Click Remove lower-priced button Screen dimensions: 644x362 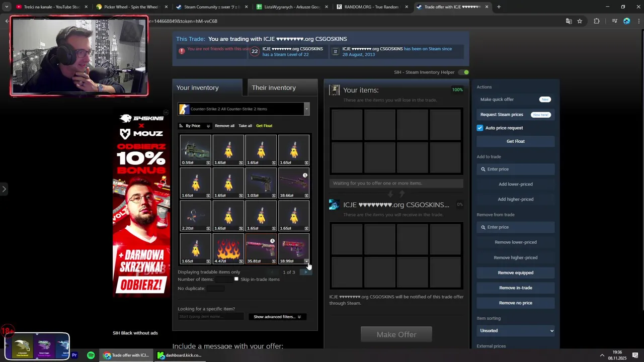tap(516, 242)
